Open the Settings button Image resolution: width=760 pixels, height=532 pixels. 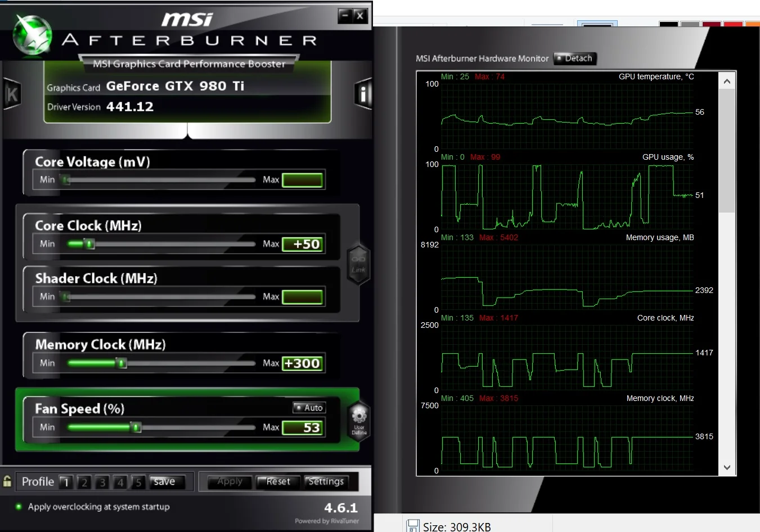[x=326, y=482]
